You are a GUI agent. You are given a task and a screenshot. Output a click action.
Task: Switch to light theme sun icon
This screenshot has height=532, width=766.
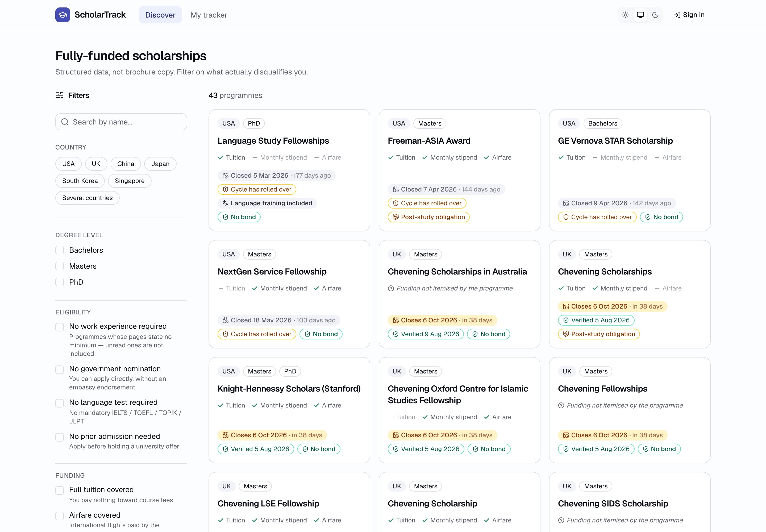point(625,15)
